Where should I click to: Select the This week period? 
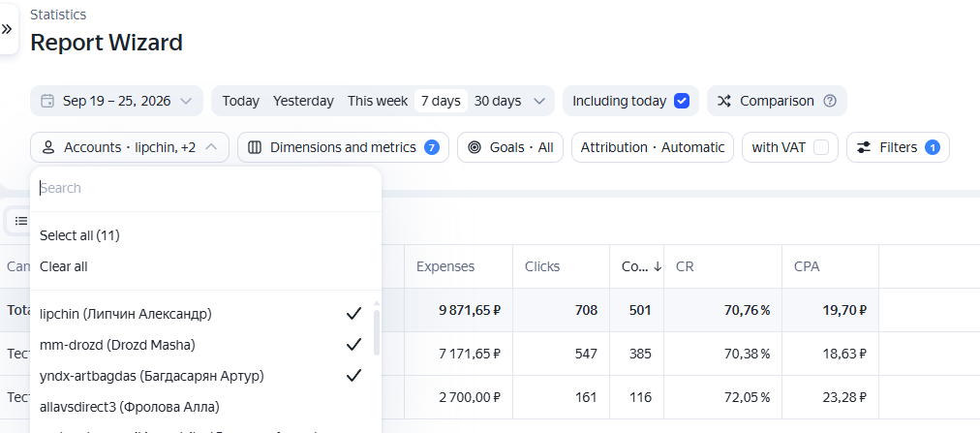tap(378, 101)
